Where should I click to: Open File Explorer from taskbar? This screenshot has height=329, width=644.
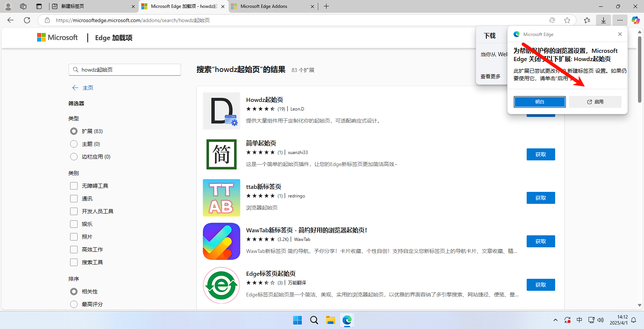pyautogui.click(x=330, y=320)
